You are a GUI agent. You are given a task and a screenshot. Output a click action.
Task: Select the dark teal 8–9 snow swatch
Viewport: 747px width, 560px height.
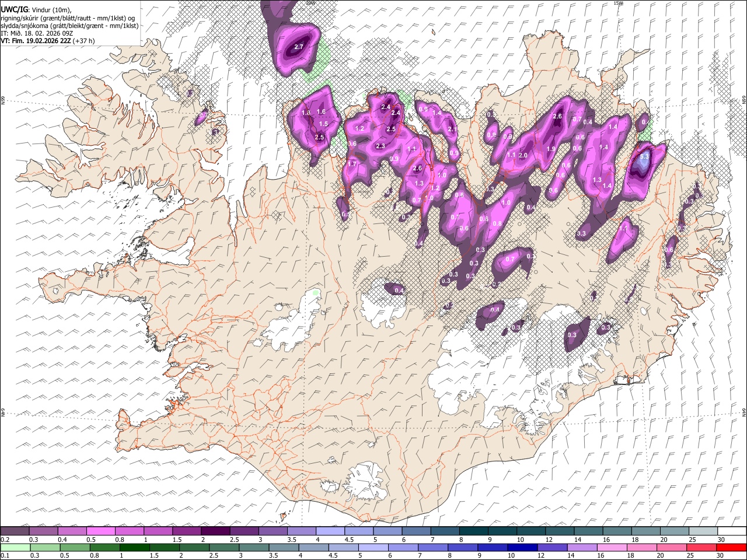474,531
